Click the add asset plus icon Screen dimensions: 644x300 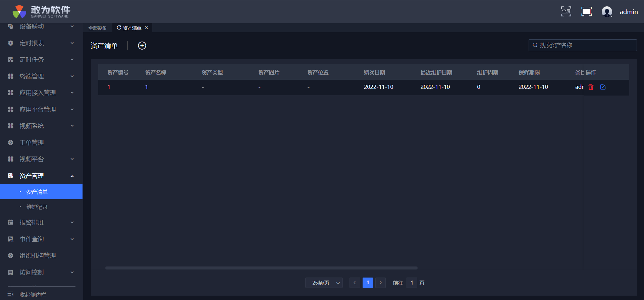(142, 46)
